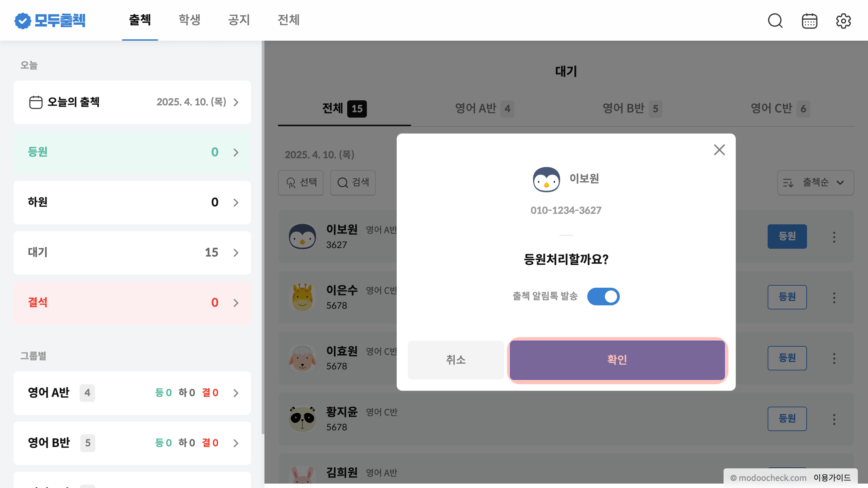This screenshot has width=868, height=488.
Task: Toggle 출첵 알림톡 발송 switch
Action: (603, 297)
